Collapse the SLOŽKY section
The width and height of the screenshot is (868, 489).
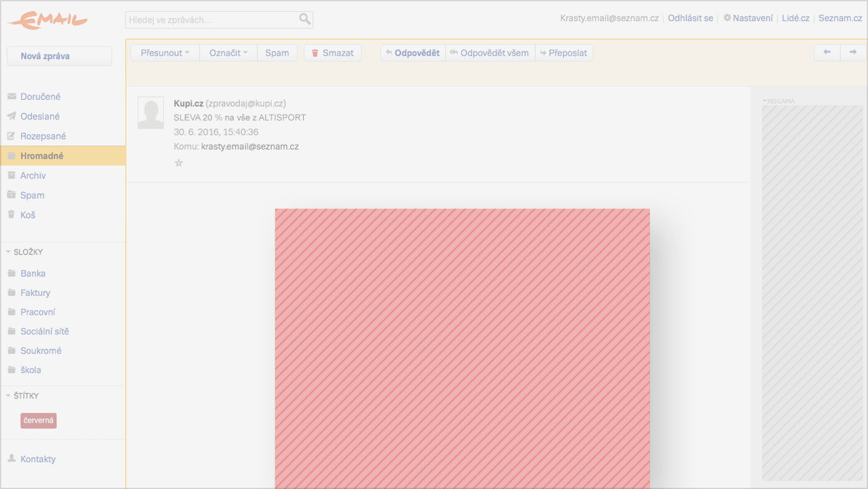[x=9, y=252]
